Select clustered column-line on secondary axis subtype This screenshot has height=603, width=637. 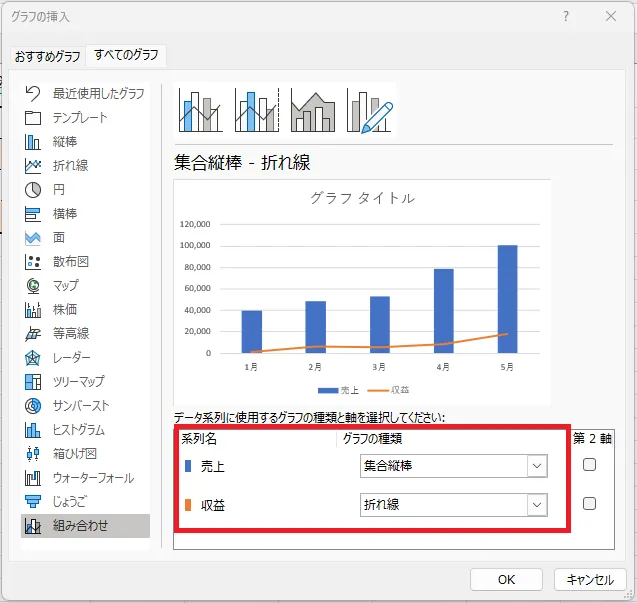[x=257, y=110]
